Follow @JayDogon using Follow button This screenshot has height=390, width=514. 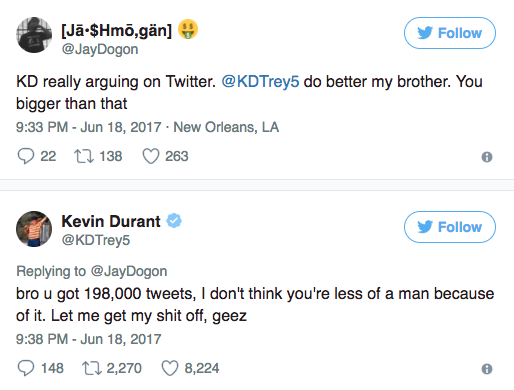pyautogui.click(x=450, y=33)
